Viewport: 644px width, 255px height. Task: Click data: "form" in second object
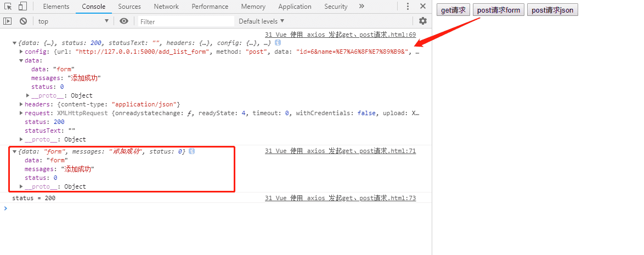coord(46,161)
